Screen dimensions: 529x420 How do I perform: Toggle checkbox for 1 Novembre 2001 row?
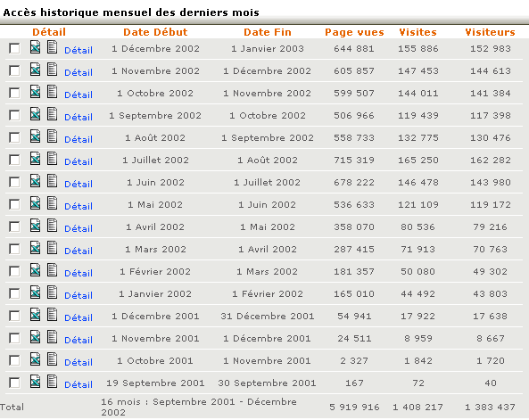click(x=14, y=338)
